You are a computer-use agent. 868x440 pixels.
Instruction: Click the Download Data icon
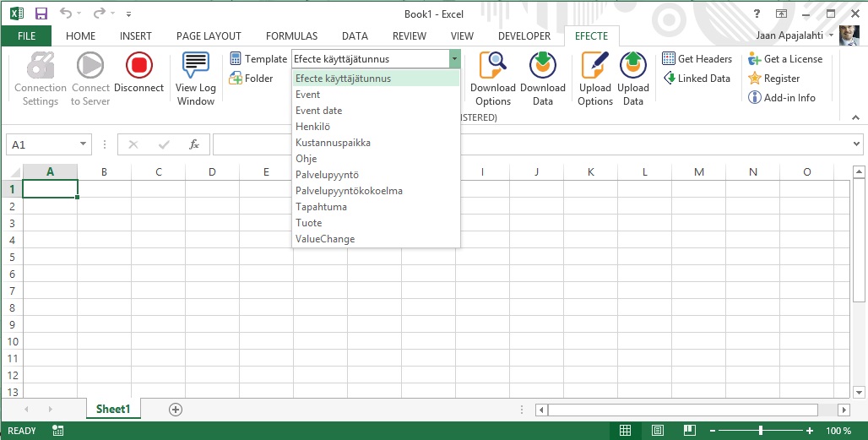pyautogui.click(x=542, y=65)
